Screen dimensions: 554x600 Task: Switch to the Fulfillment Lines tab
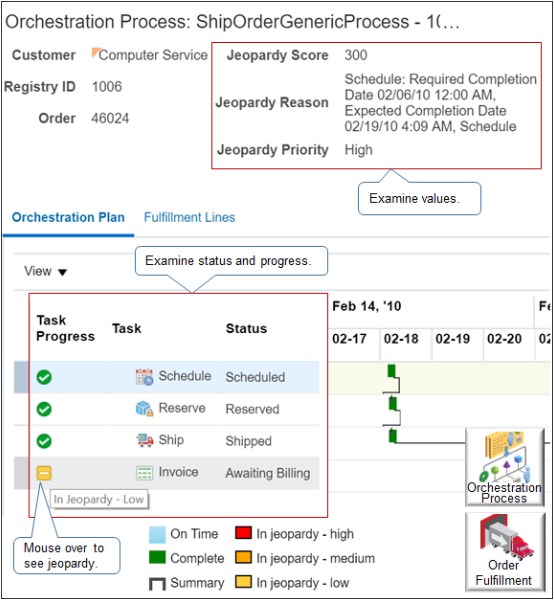click(189, 217)
